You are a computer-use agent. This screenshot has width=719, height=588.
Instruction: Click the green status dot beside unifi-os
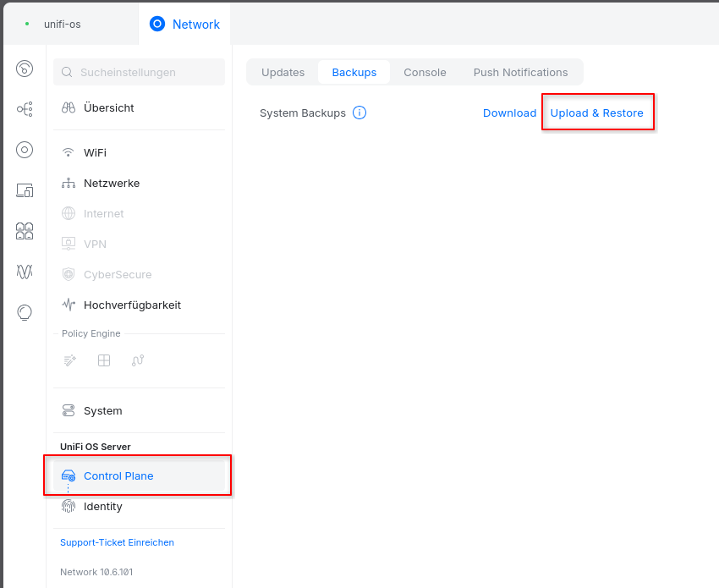(27, 24)
